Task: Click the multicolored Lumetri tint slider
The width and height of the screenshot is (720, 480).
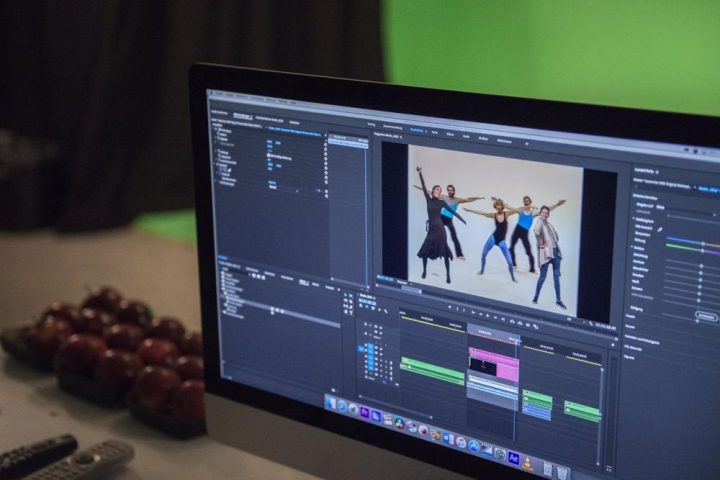Action: pos(691,247)
